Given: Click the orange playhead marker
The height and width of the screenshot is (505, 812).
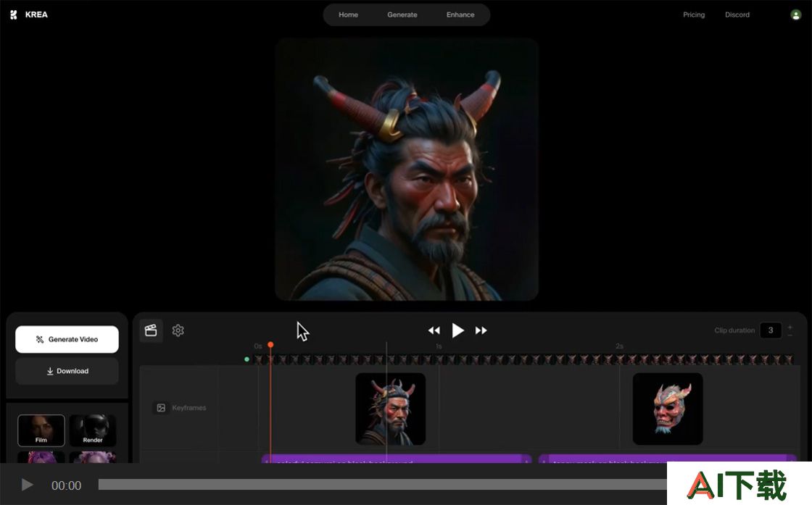Looking at the screenshot, I should [270, 345].
